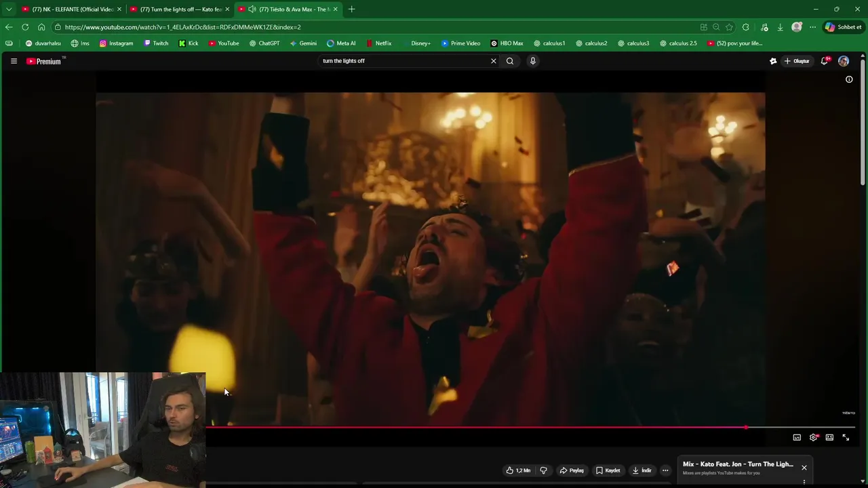Dislike the video
The width and height of the screenshot is (868, 488).
coord(543,470)
